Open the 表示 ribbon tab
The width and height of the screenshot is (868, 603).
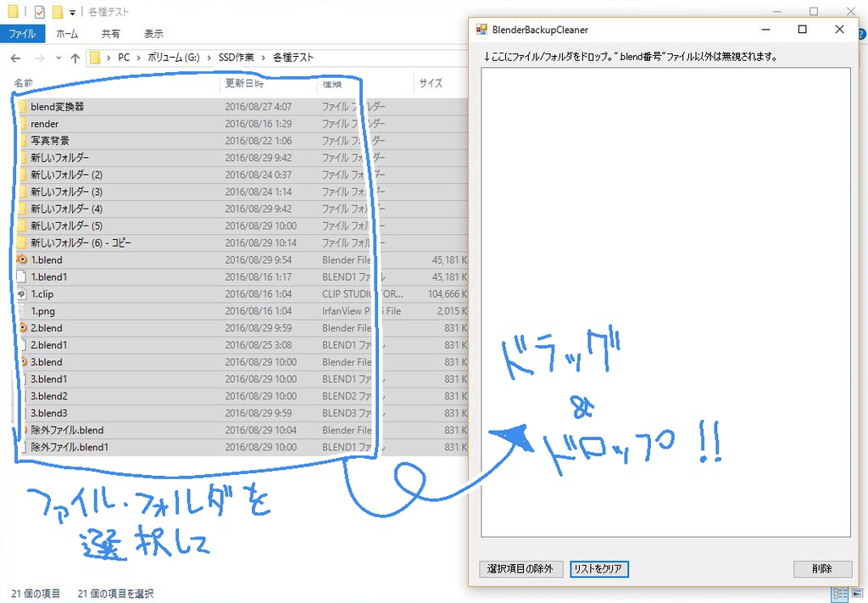pyautogui.click(x=153, y=34)
